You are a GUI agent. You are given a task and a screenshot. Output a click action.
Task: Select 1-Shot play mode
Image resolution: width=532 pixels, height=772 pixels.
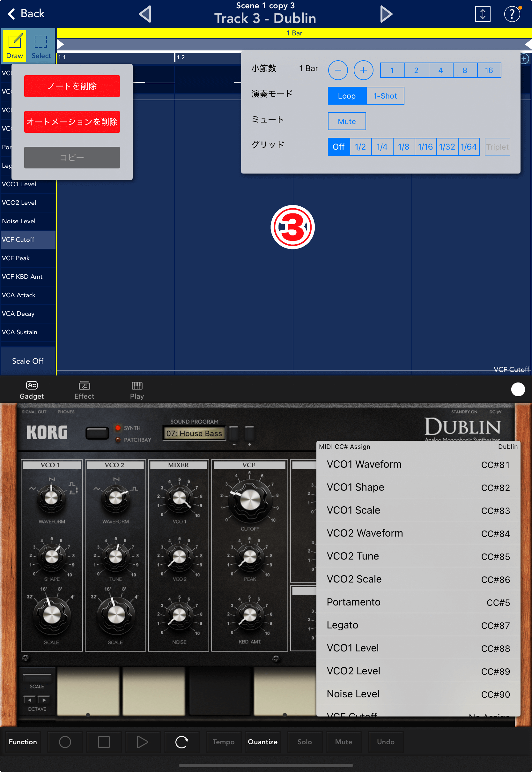click(385, 96)
